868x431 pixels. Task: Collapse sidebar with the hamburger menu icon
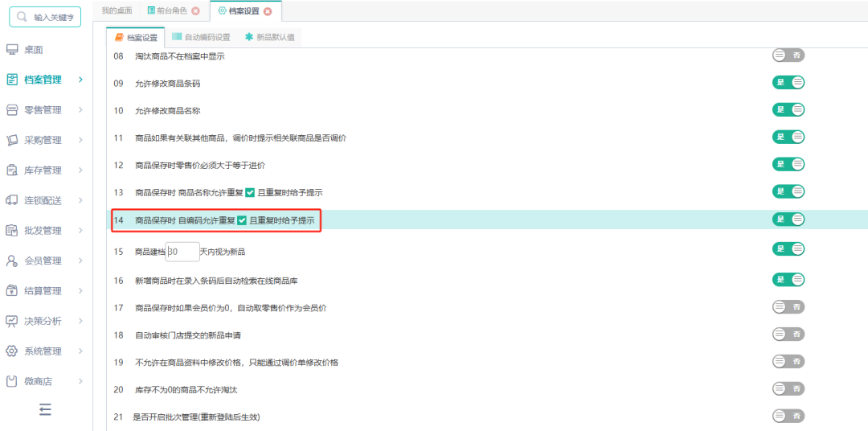[x=45, y=409]
